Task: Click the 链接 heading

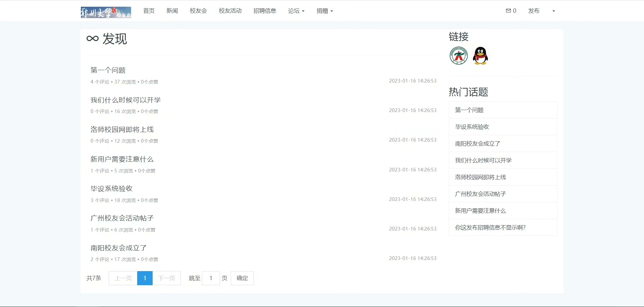Action: click(x=459, y=37)
